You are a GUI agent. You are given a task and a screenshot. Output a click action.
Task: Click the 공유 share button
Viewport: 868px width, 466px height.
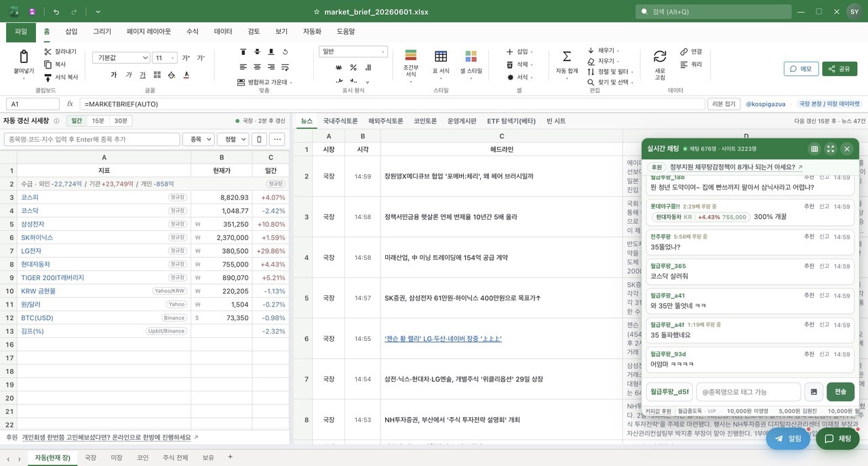click(x=840, y=69)
